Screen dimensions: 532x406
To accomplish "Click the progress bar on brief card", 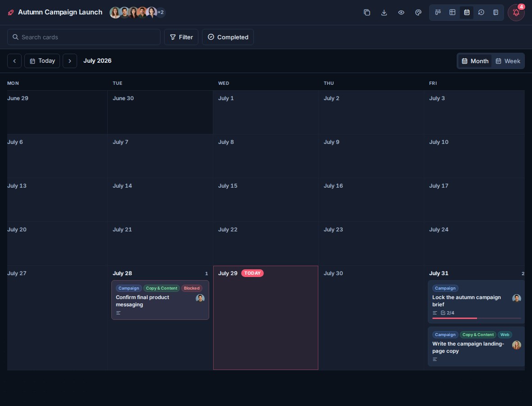I will (477, 318).
